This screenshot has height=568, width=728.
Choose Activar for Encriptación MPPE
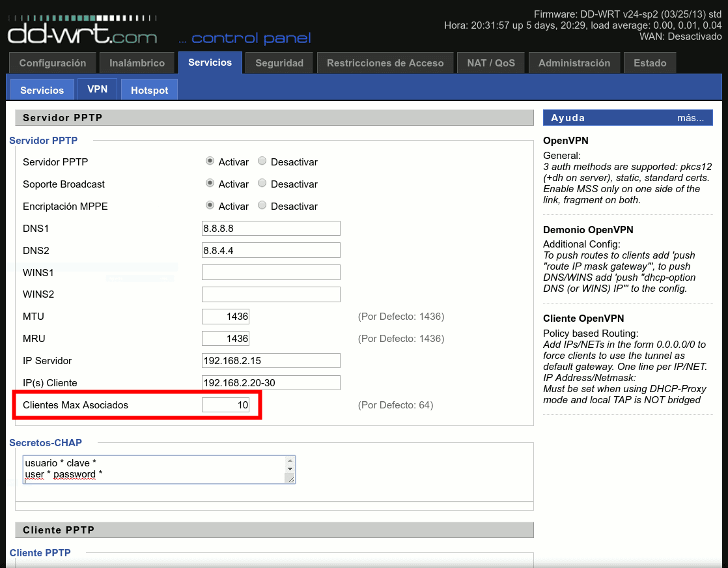[x=210, y=205]
